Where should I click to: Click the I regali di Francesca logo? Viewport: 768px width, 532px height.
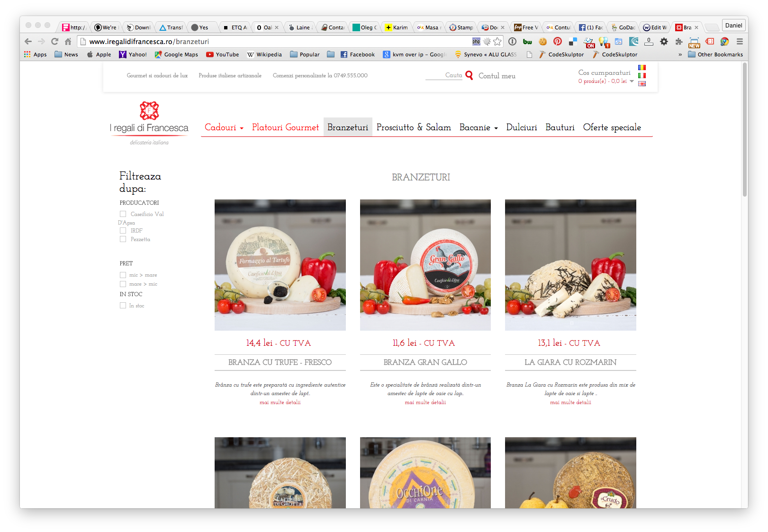(x=149, y=123)
